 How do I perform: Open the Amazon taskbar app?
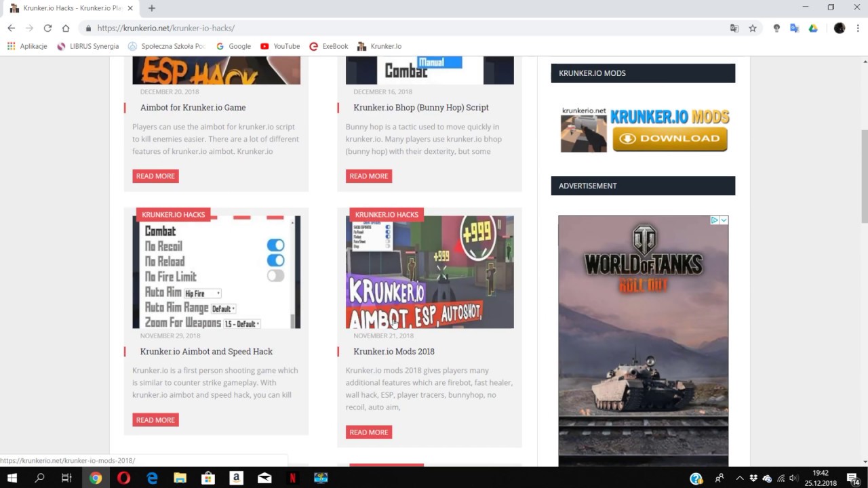(236, 478)
